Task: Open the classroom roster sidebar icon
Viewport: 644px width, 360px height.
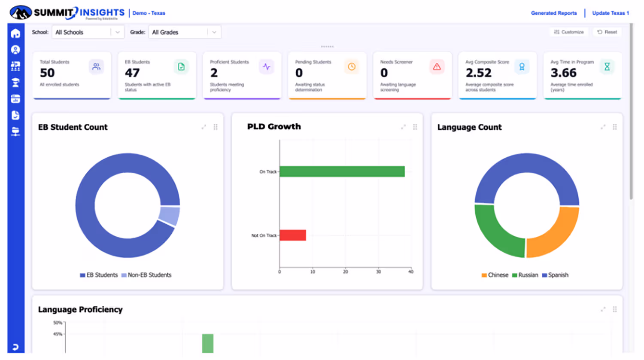Action: point(15,66)
